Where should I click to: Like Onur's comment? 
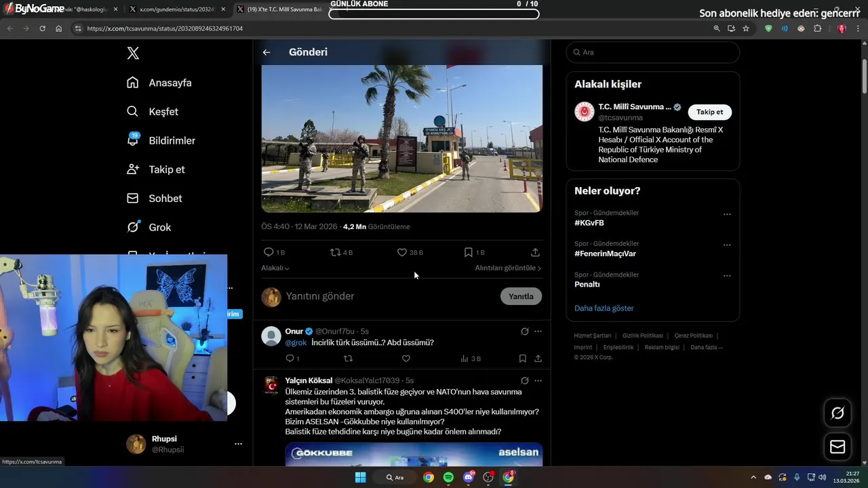point(406,359)
